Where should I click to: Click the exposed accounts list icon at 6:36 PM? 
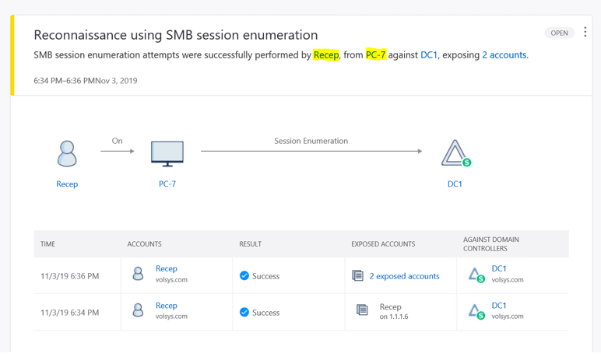coord(358,275)
